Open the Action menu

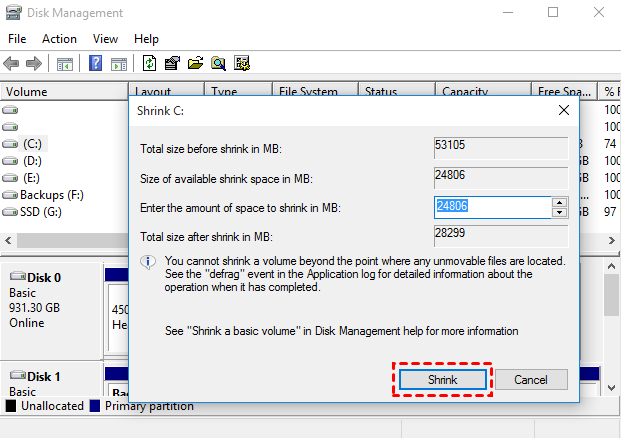coord(59,39)
